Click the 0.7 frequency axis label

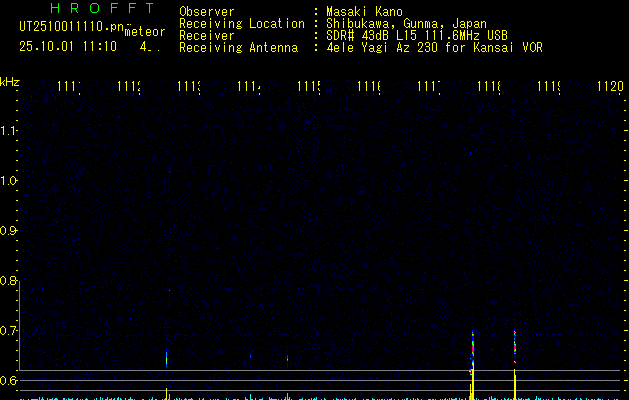coord(8,331)
